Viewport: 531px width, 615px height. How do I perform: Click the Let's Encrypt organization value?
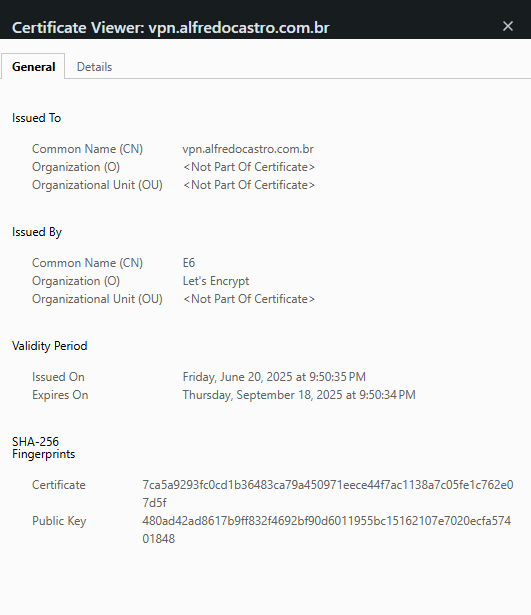(216, 281)
